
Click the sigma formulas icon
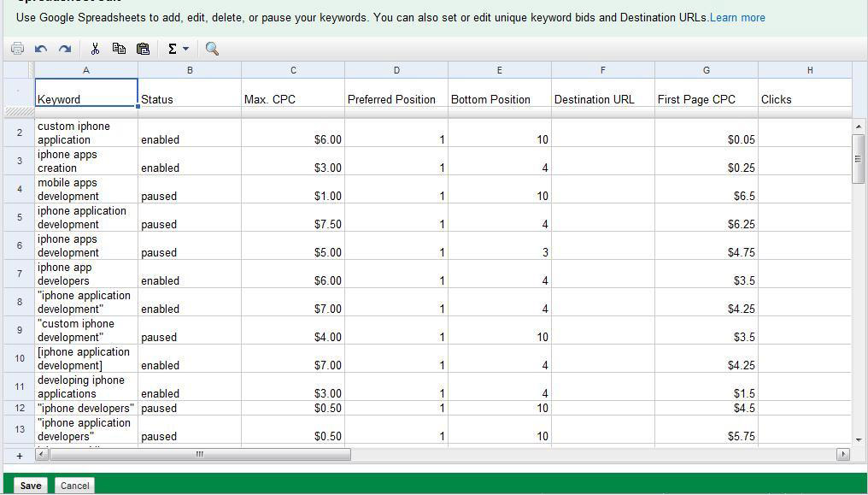coord(173,49)
